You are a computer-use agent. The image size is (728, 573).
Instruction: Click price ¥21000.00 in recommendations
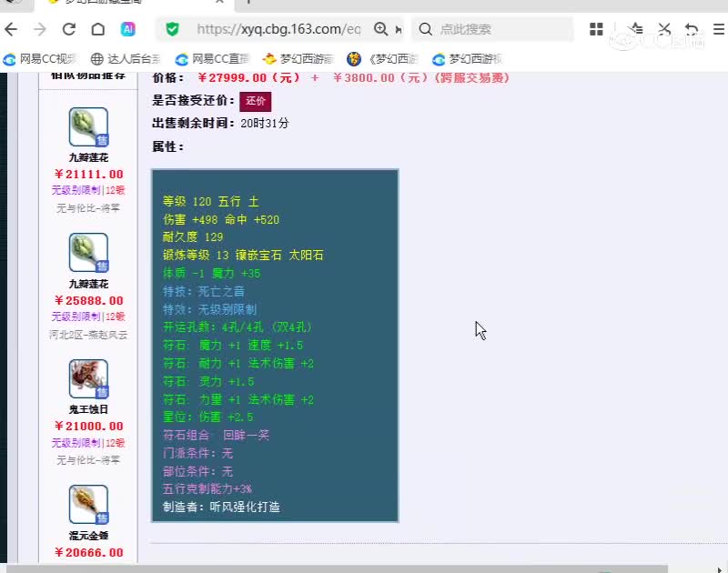[x=88, y=426]
